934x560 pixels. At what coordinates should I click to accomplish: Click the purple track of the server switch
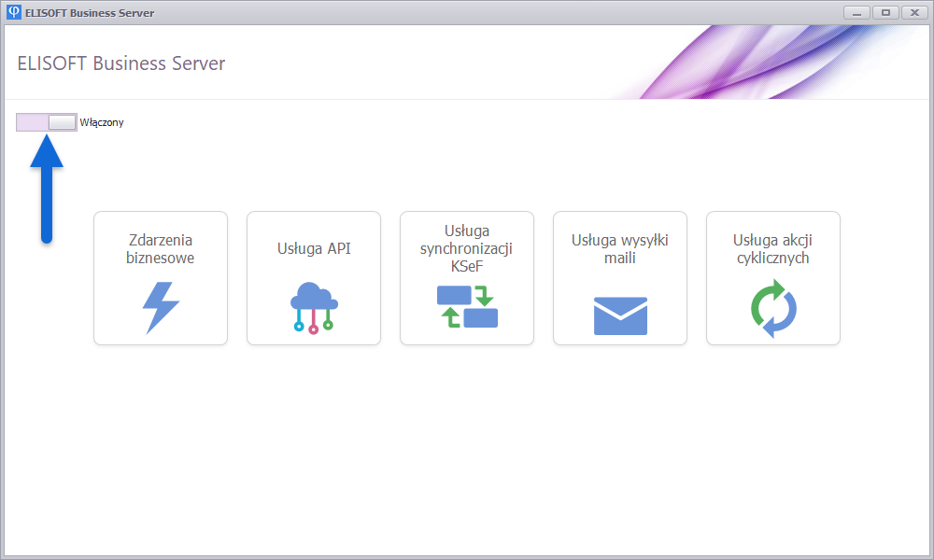(x=32, y=122)
